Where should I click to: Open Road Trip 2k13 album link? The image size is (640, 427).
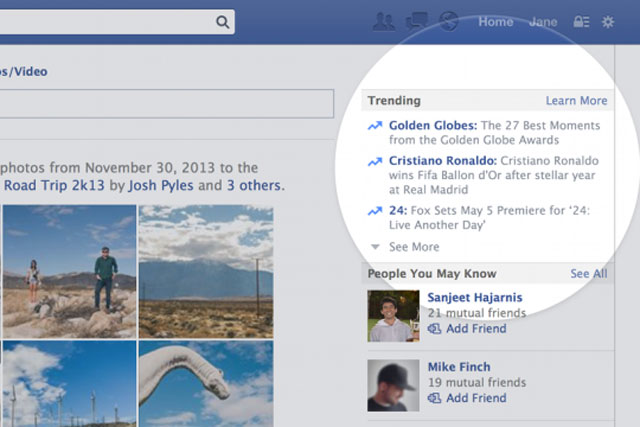pos(54,185)
